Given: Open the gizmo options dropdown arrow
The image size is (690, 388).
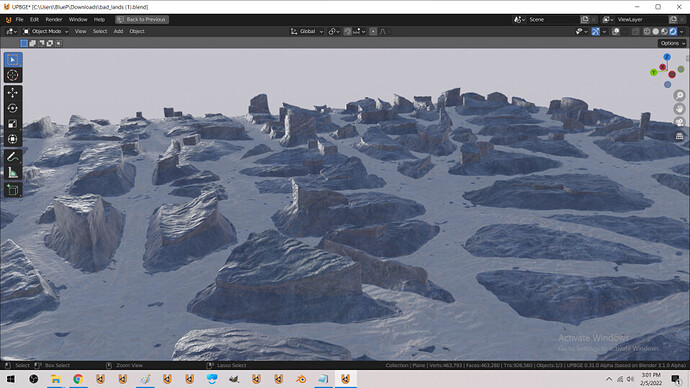Looking at the screenshot, I should pos(604,31).
